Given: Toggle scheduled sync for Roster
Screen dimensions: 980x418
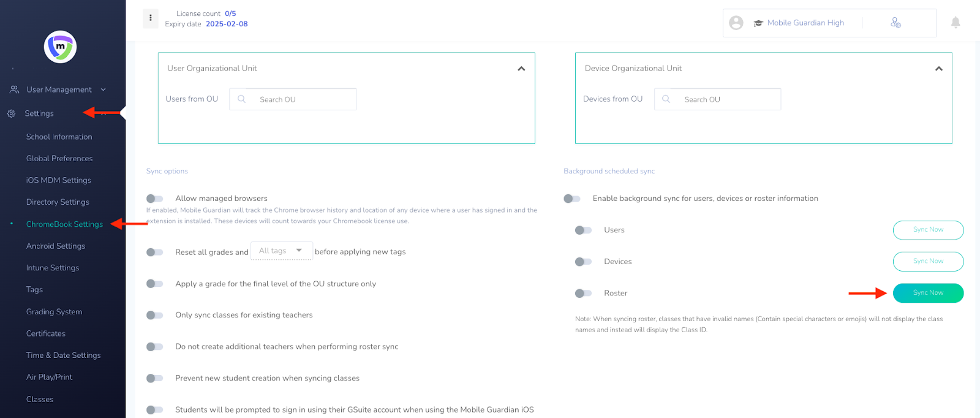Looking at the screenshot, I should click(584, 294).
